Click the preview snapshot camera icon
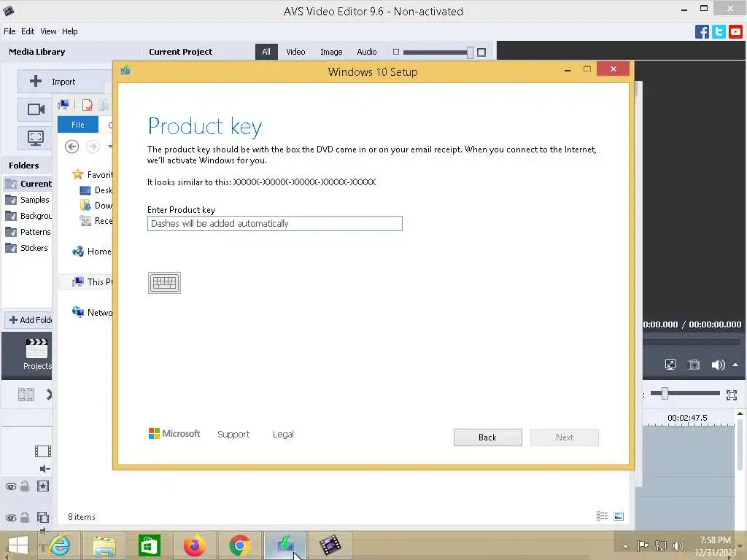This screenshot has width=747, height=560. (694, 365)
